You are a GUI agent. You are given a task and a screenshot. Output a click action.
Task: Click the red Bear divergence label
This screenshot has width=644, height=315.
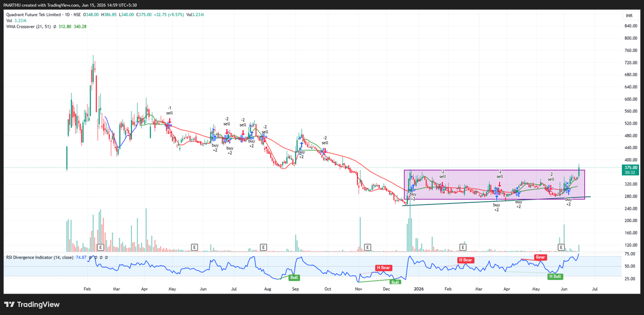click(540, 257)
